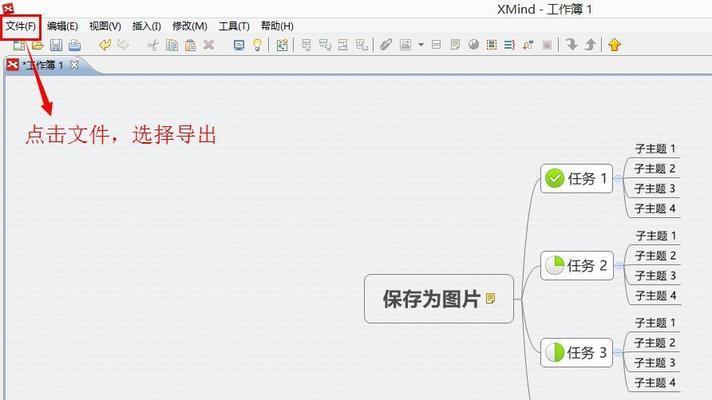Select 子主题 2 under 任务 3

tap(655, 343)
